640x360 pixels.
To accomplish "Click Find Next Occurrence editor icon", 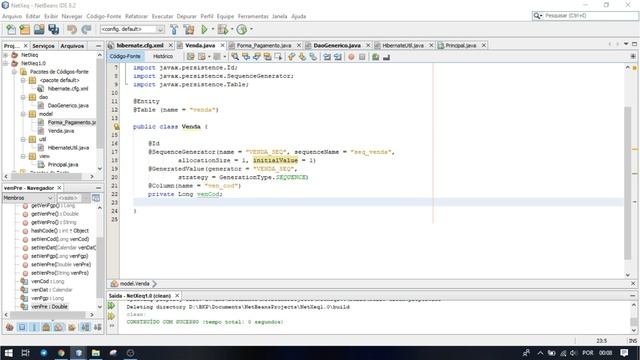I will click(x=256, y=57).
